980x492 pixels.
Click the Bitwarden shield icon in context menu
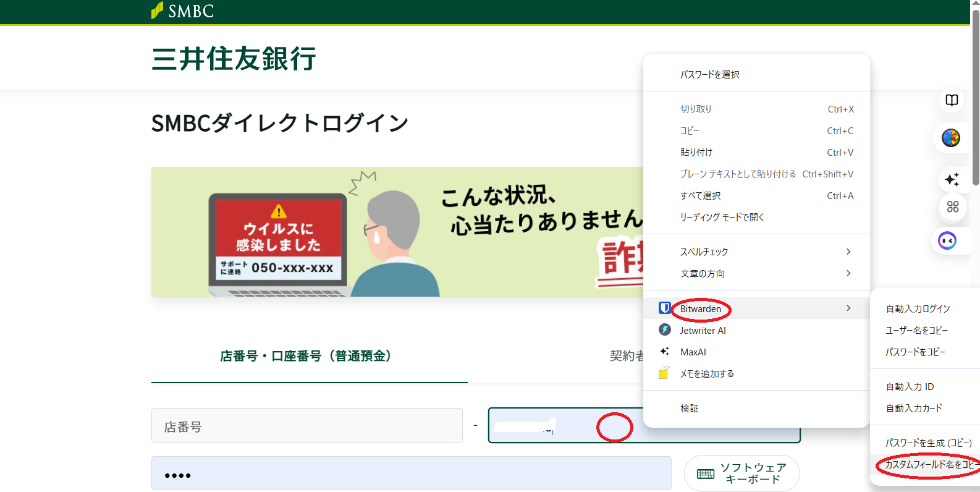pos(664,308)
